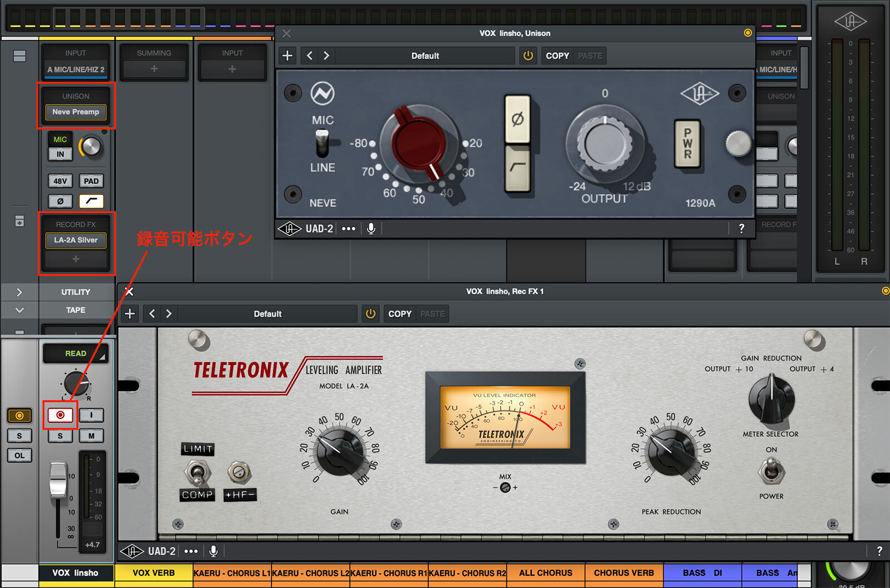Flip the LA-2A Limit/Comp switch
This screenshot has height=588, width=890.
(x=196, y=472)
